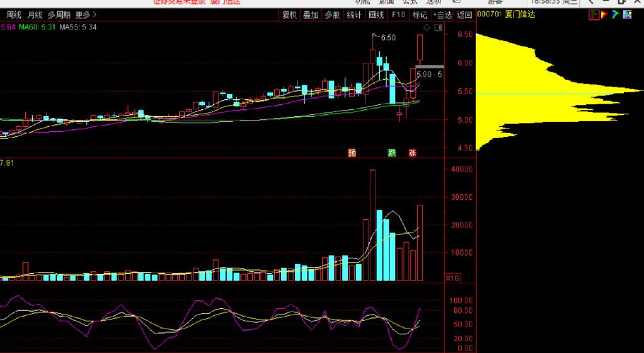This screenshot has height=353, width=644.
Task: Open F10 company information
Action: pos(398,15)
